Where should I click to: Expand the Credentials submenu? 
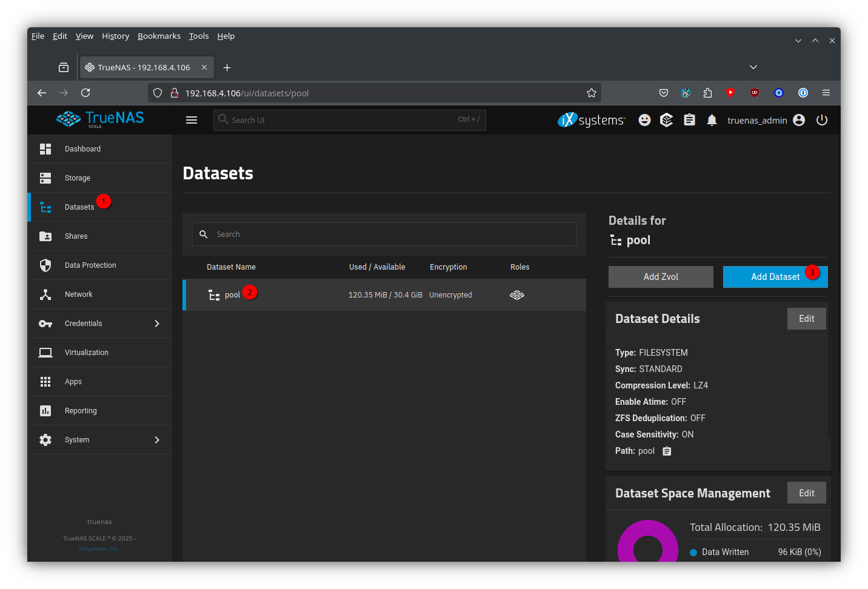[x=157, y=324]
